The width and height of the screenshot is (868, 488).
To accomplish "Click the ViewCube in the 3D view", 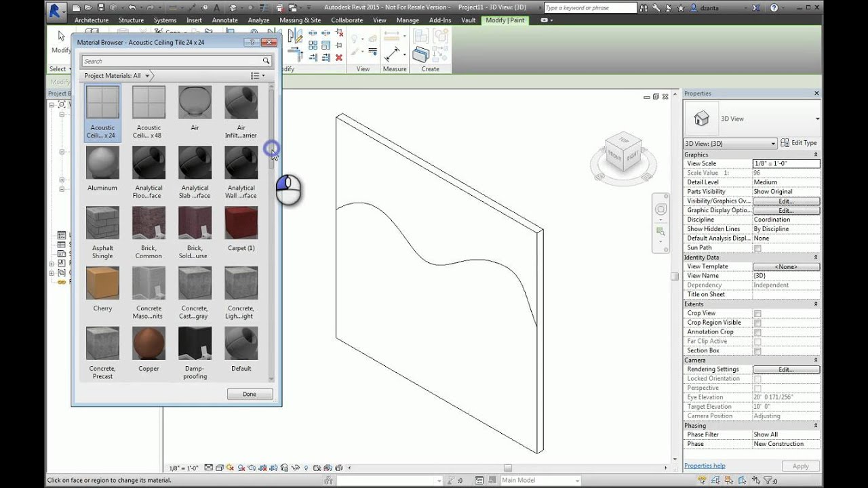I will 623,151.
